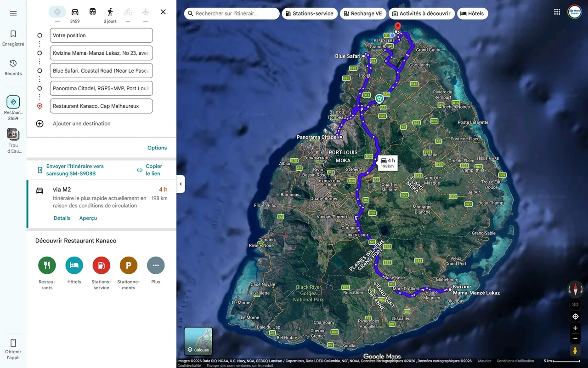
Task: Open account profile avatar
Action: click(x=575, y=12)
